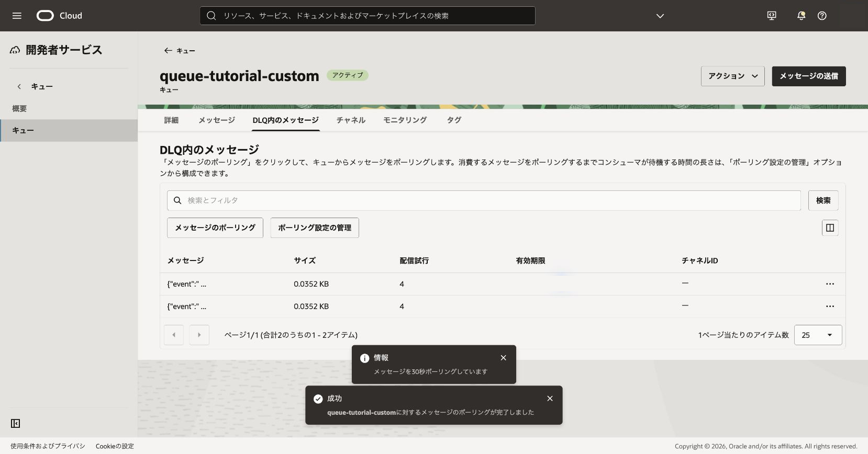Click second row {"event":" message text
The image size is (868, 454).
point(186,307)
